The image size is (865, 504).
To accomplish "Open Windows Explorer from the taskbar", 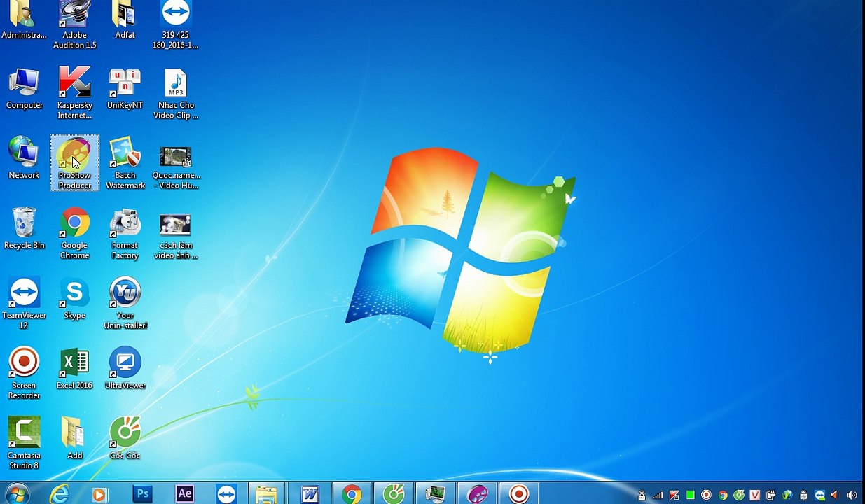I will tap(266, 494).
